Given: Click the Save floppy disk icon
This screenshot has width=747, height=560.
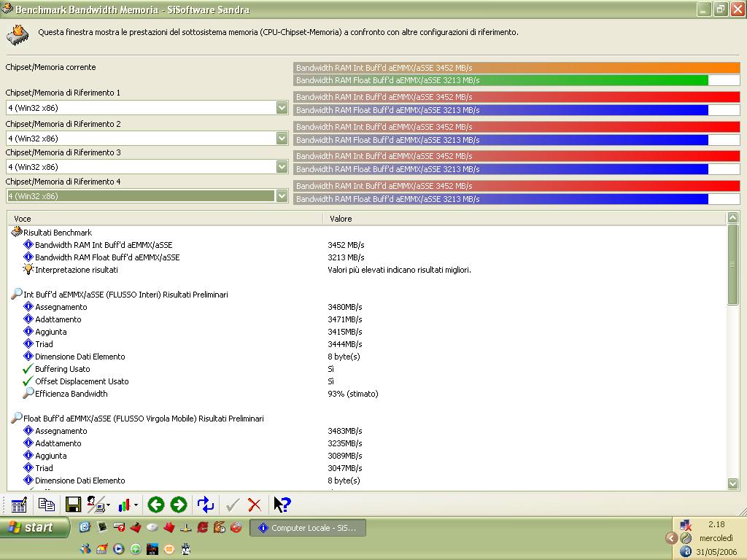Looking at the screenshot, I should click(x=73, y=505).
